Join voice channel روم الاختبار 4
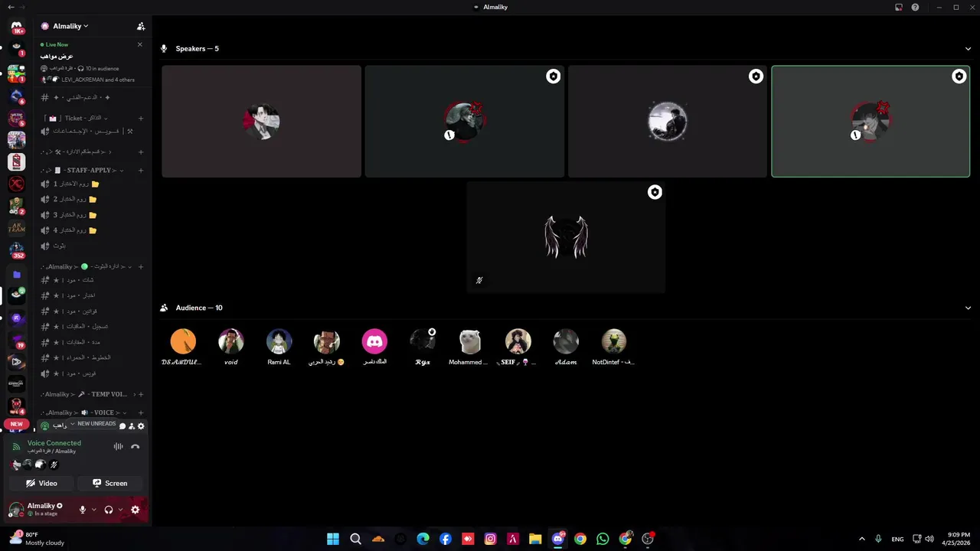This screenshot has height=551, width=980. [92, 230]
